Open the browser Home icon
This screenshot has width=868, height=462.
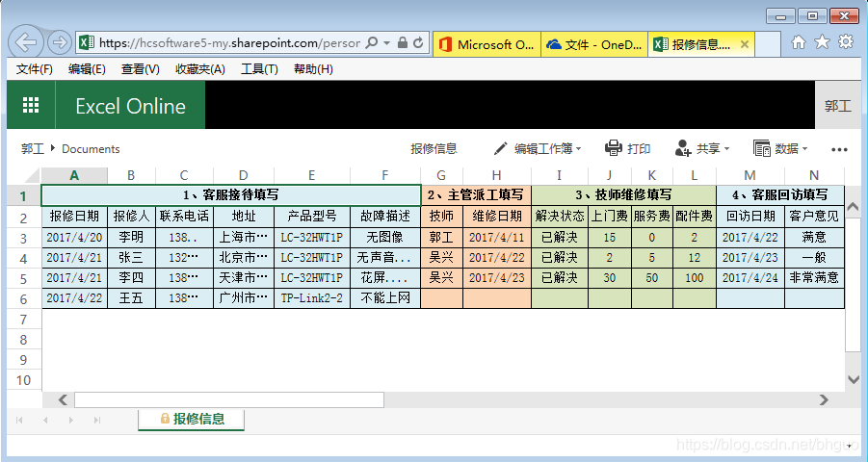coord(799,42)
